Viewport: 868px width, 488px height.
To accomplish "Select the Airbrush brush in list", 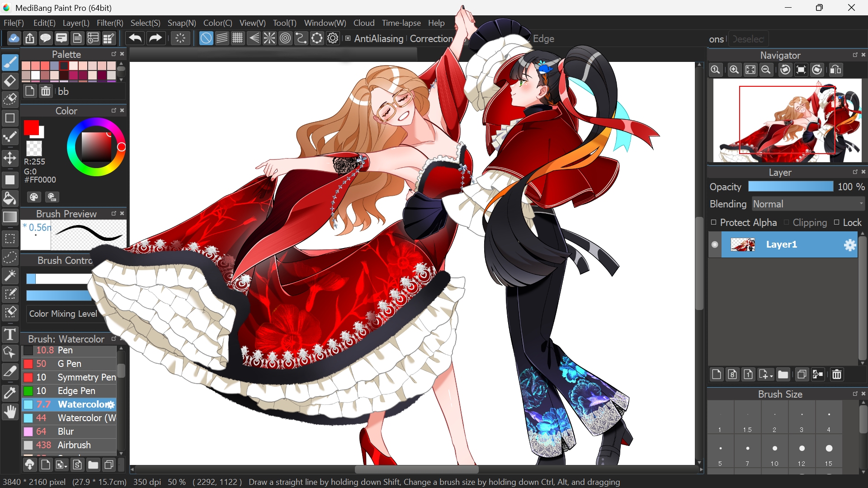I will coord(74,445).
